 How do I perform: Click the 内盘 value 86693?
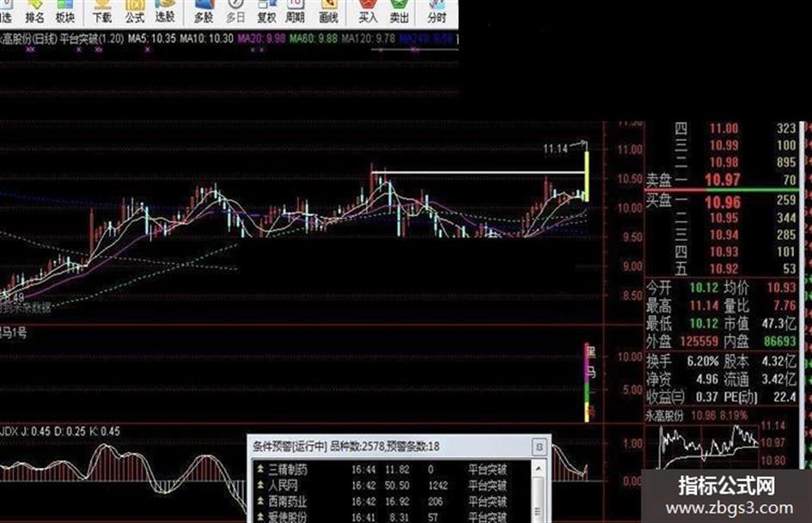(780, 342)
